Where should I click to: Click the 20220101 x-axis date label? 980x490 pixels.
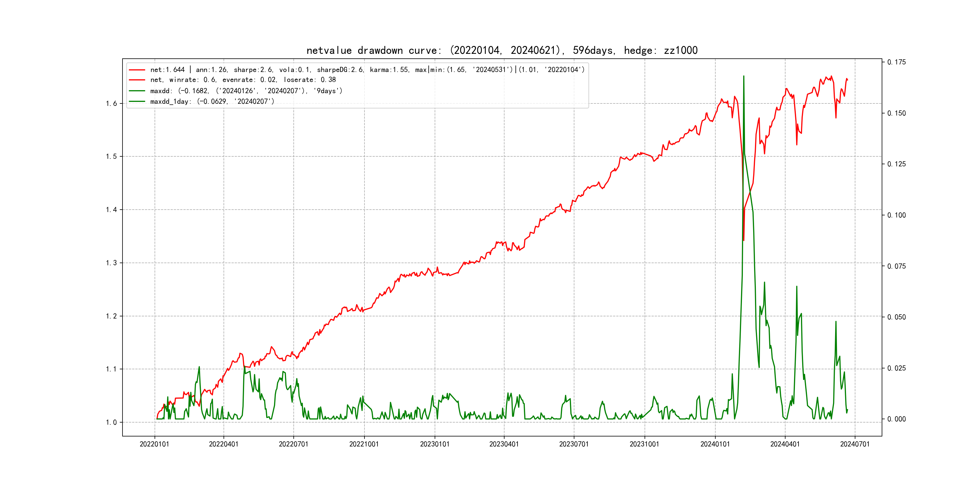[x=155, y=444]
